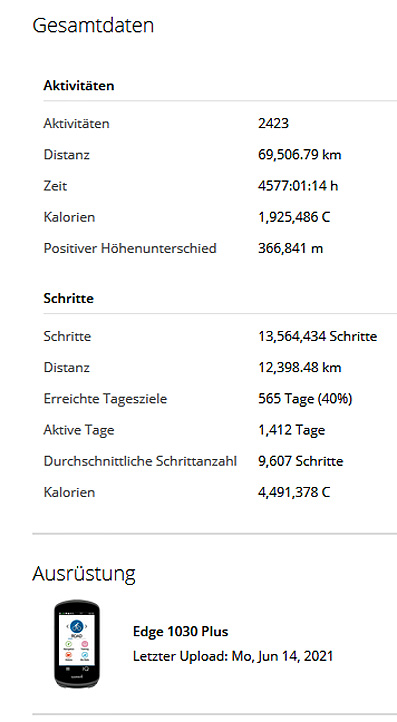
Task: Open the Edge 1030 Plus device name
Action: click(x=181, y=631)
